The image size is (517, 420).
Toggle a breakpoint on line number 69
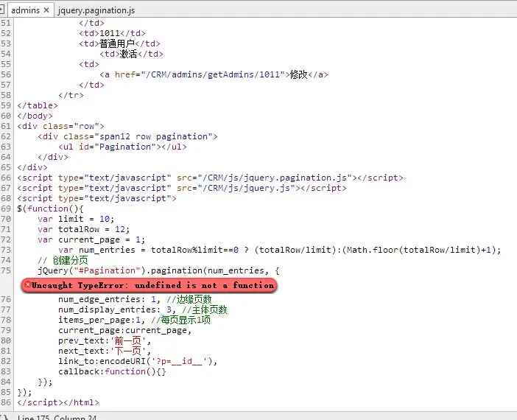6,209
